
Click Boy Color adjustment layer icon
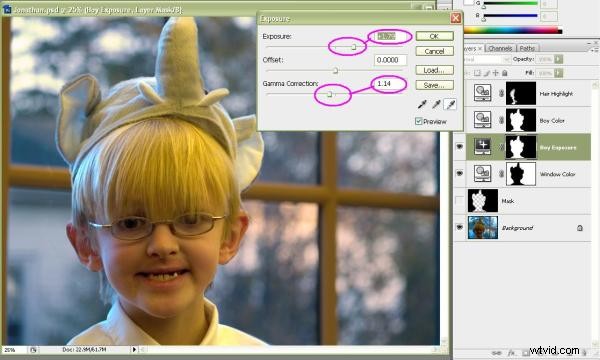[483, 120]
